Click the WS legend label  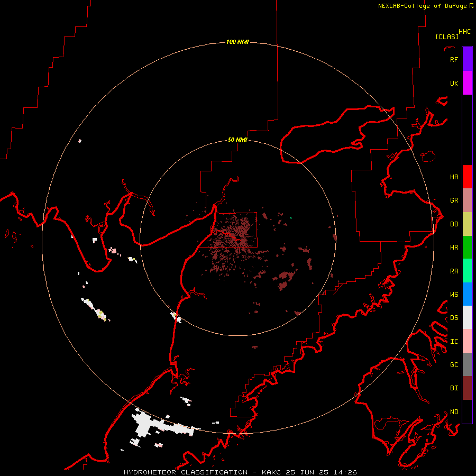(x=454, y=295)
